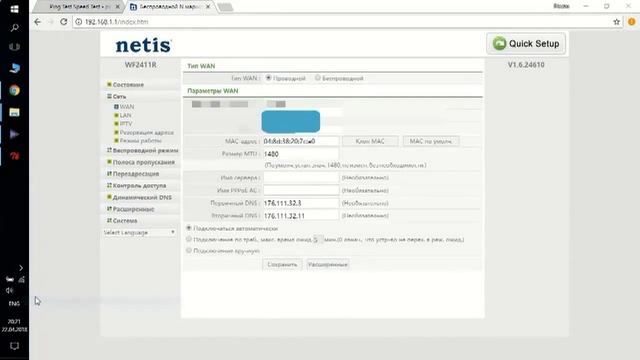Click the primary DNS field 176.111.32.3
This screenshot has height=360, width=640.
301,203
